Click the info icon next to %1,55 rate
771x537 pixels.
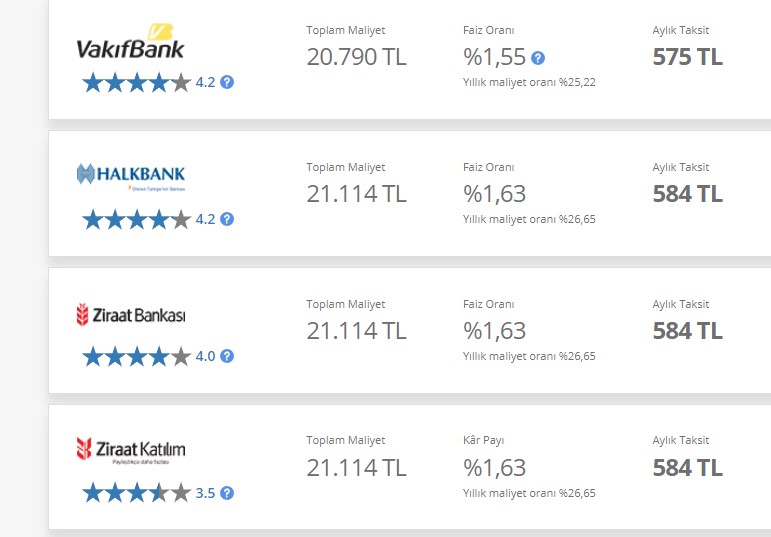pos(538,58)
